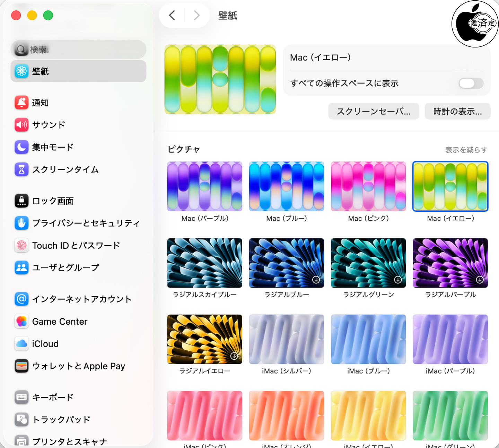Click 表示を減らす link
499x448 pixels.
[x=466, y=150]
